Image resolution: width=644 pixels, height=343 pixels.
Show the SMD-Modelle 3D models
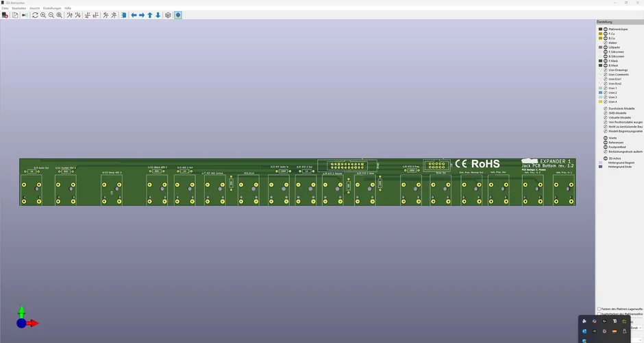(x=606, y=113)
